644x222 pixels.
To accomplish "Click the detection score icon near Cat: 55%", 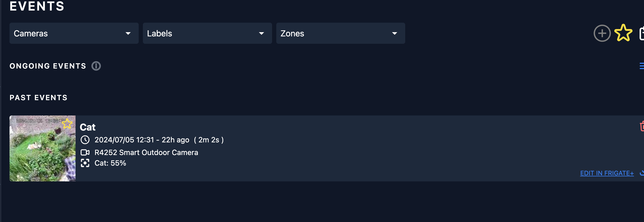I will (x=85, y=163).
